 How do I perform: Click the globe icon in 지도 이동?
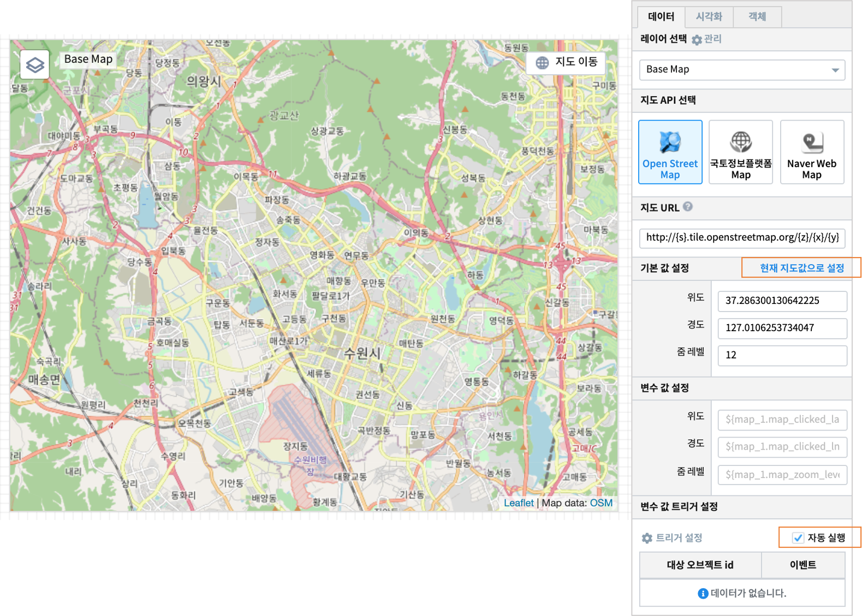[x=542, y=63]
